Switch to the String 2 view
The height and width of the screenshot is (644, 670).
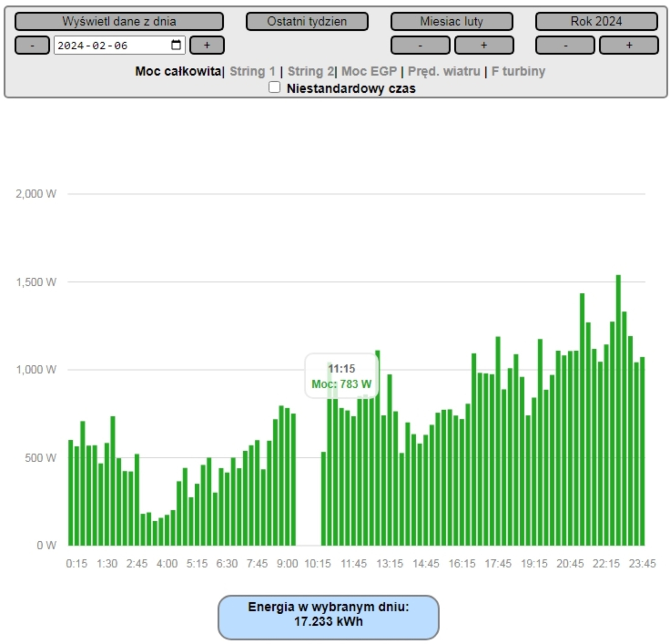[x=310, y=71]
